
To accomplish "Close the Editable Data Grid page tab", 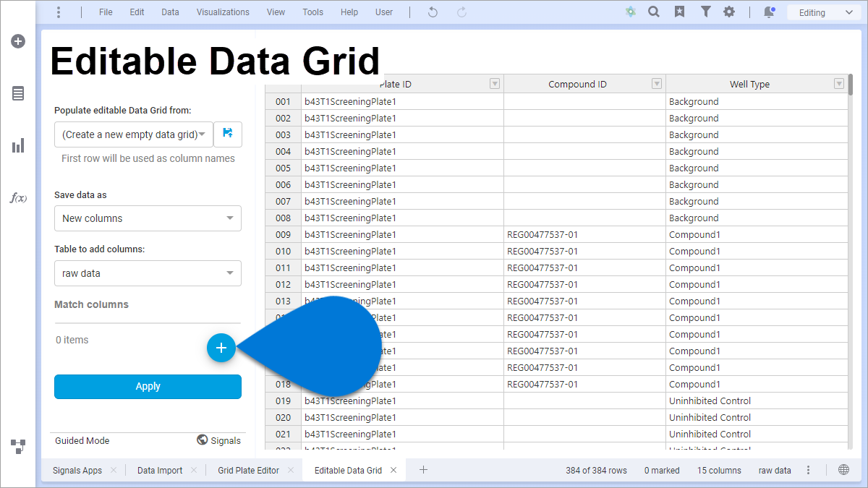I will [393, 470].
